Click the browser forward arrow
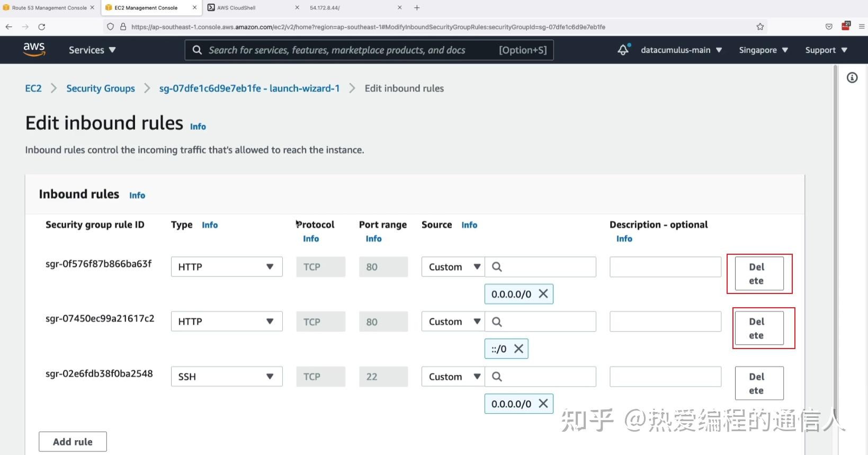Screen dimensions: 868x455 click(25, 26)
